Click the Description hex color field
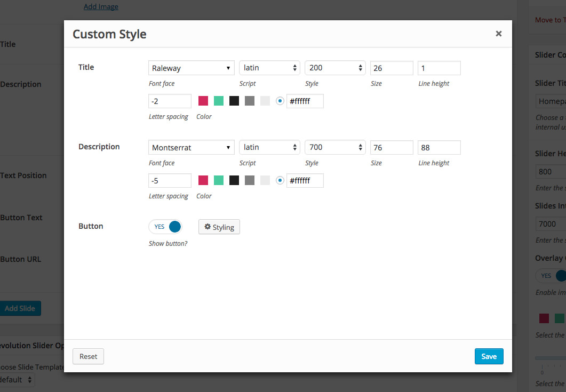The image size is (566, 392). click(305, 180)
